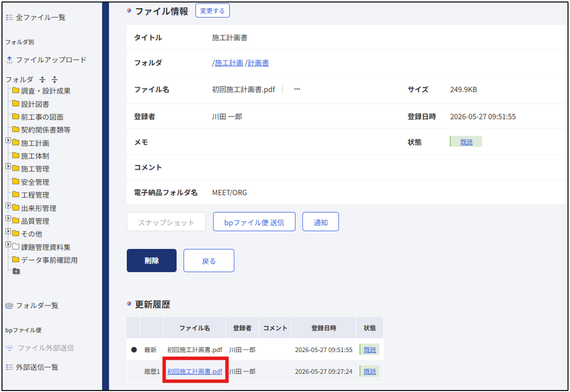Click 2026-05-27 09:27:24 timestamp in history

click(x=324, y=372)
